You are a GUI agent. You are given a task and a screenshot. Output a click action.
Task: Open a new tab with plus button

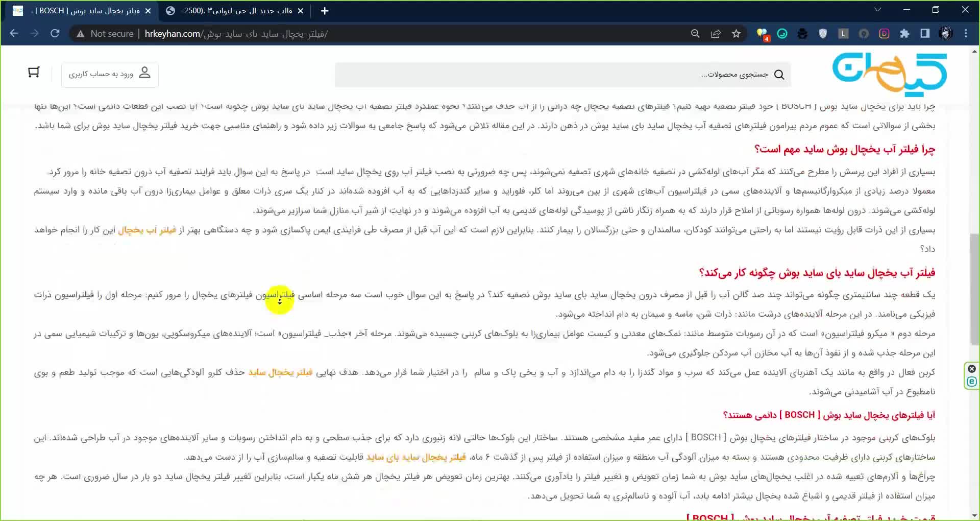325,11
